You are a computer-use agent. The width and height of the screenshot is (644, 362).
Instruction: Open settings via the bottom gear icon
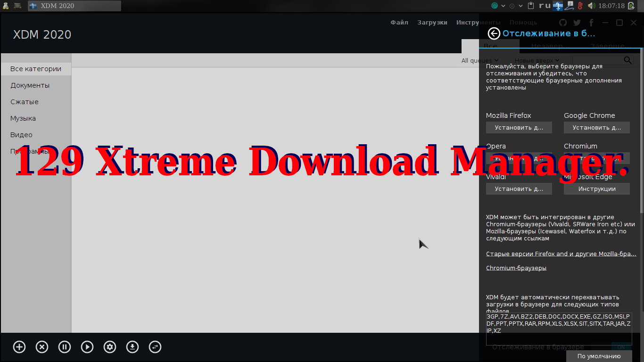point(110,347)
